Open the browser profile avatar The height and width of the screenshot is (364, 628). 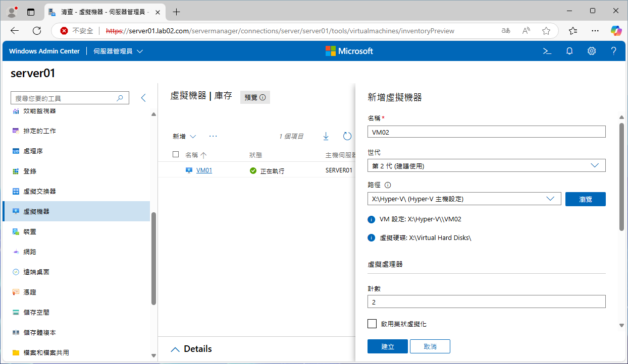12,11
